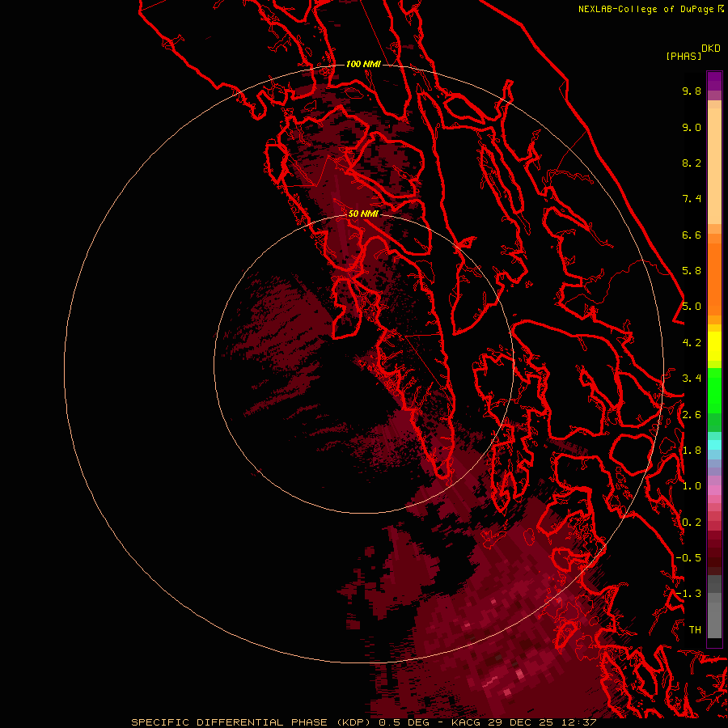728x728 pixels.
Task: Click the DKD legend unit label
Action: (711, 49)
